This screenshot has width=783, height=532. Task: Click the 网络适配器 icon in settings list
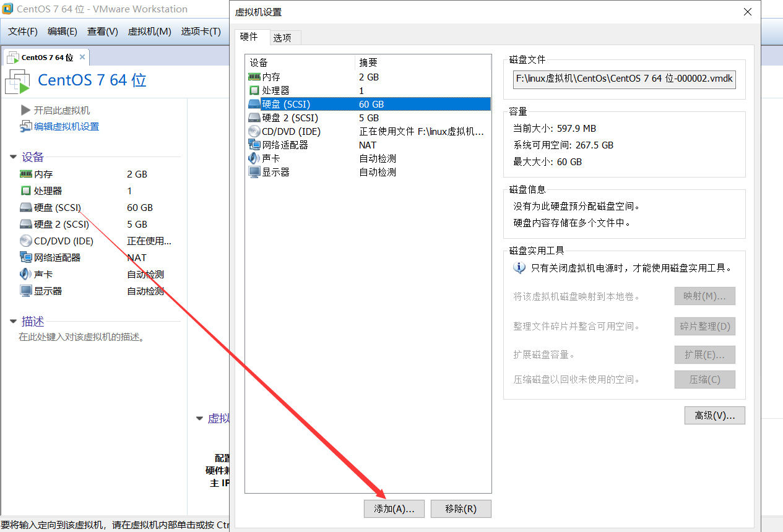point(254,145)
